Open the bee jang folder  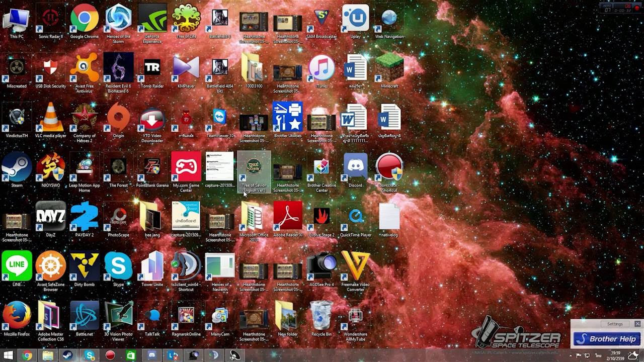point(152,216)
